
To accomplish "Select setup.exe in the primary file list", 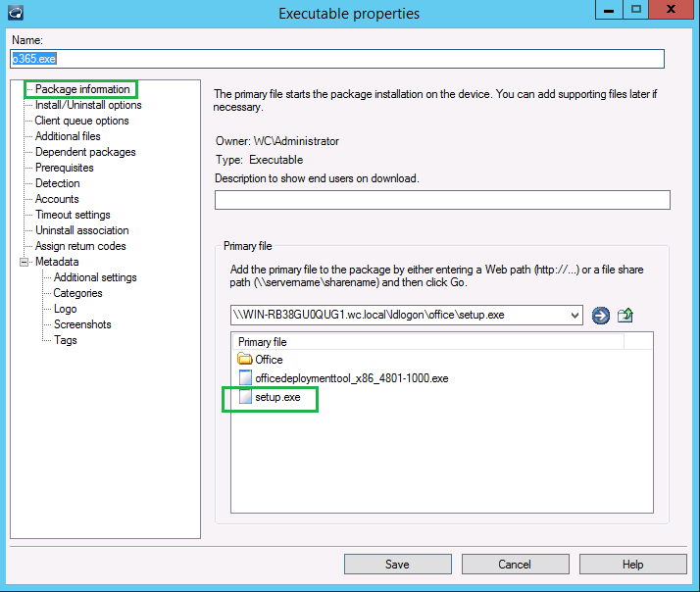I will tap(277, 398).
